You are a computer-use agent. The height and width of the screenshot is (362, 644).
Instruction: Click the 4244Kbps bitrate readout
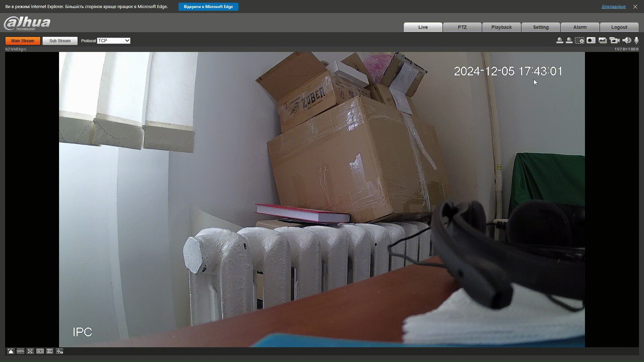pos(16,49)
